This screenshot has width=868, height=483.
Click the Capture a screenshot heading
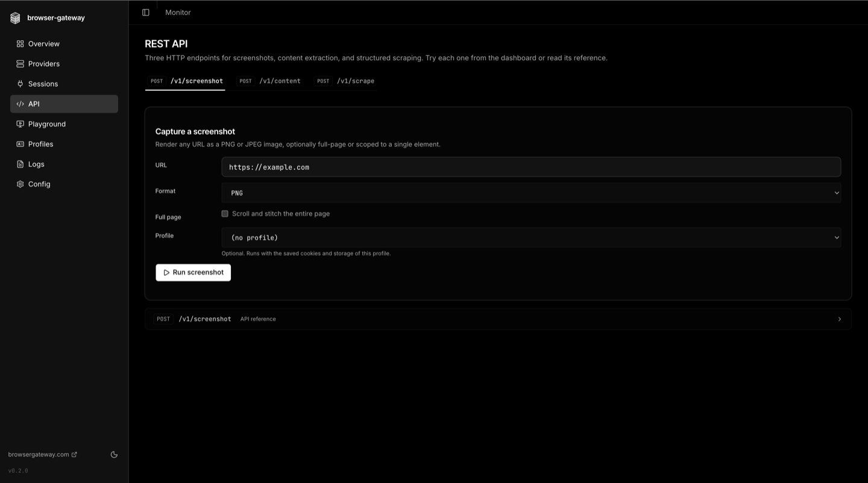click(195, 132)
